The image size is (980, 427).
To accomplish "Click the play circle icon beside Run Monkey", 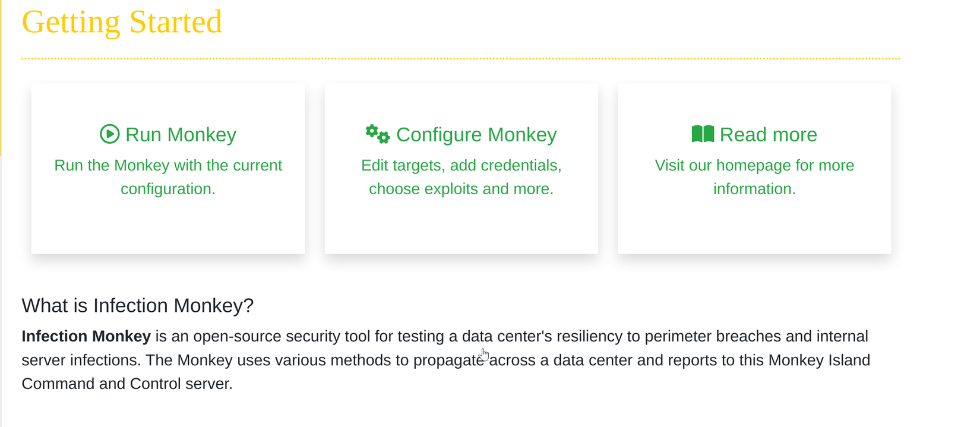I will (x=109, y=134).
